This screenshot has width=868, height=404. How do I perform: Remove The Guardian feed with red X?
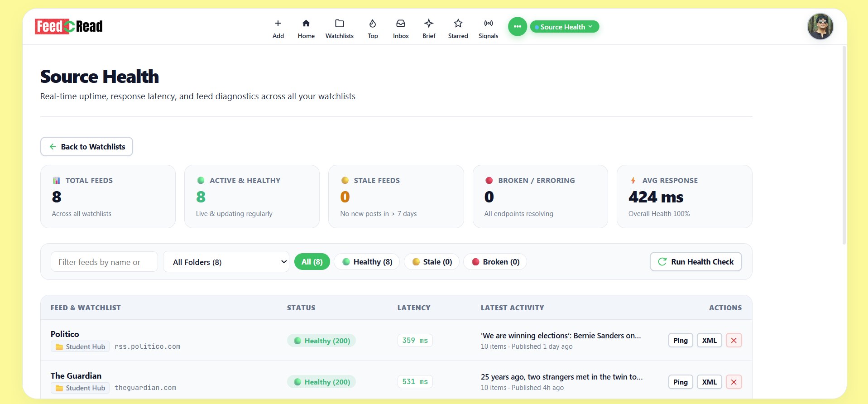[734, 382]
